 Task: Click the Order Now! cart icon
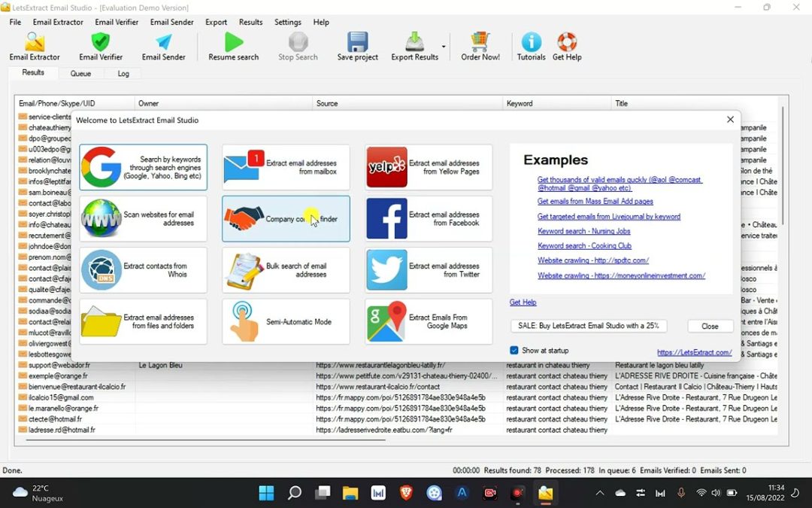point(480,47)
